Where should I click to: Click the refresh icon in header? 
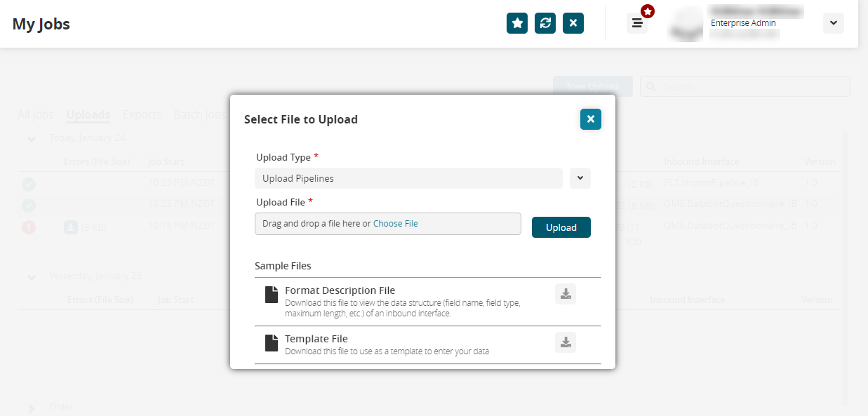point(545,23)
